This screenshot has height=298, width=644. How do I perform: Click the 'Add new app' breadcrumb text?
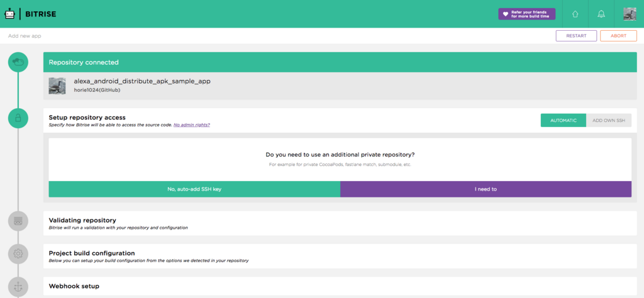[x=25, y=36]
